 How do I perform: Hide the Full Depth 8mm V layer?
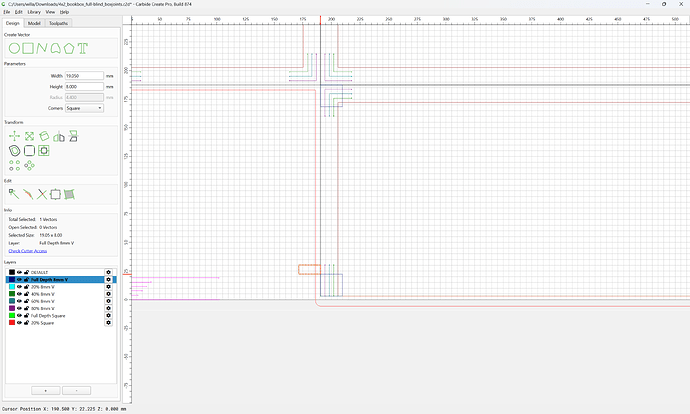[x=19, y=279]
